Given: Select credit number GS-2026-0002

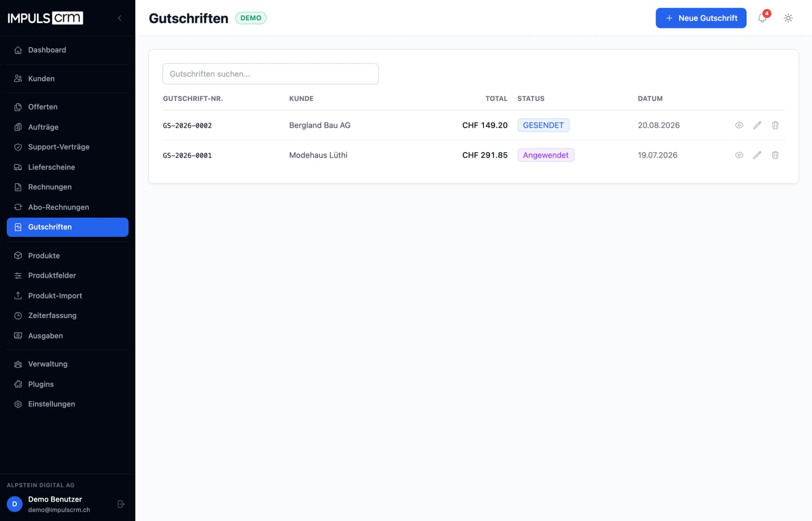Looking at the screenshot, I should point(187,126).
